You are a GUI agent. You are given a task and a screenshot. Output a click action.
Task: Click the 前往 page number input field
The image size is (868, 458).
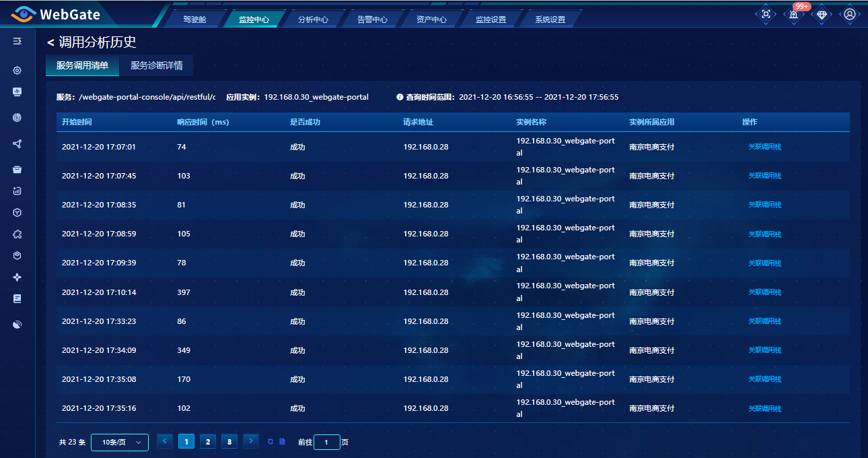[327, 443]
